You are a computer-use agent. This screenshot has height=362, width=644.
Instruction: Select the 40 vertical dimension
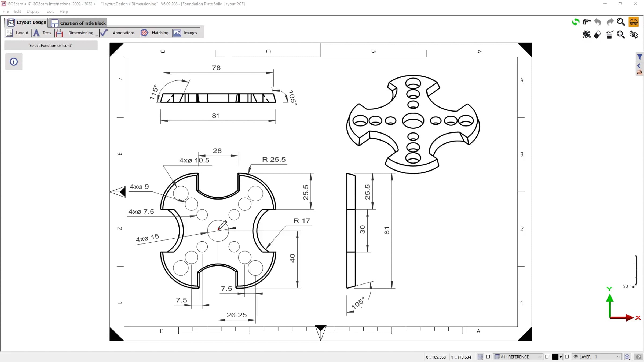tap(292, 258)
